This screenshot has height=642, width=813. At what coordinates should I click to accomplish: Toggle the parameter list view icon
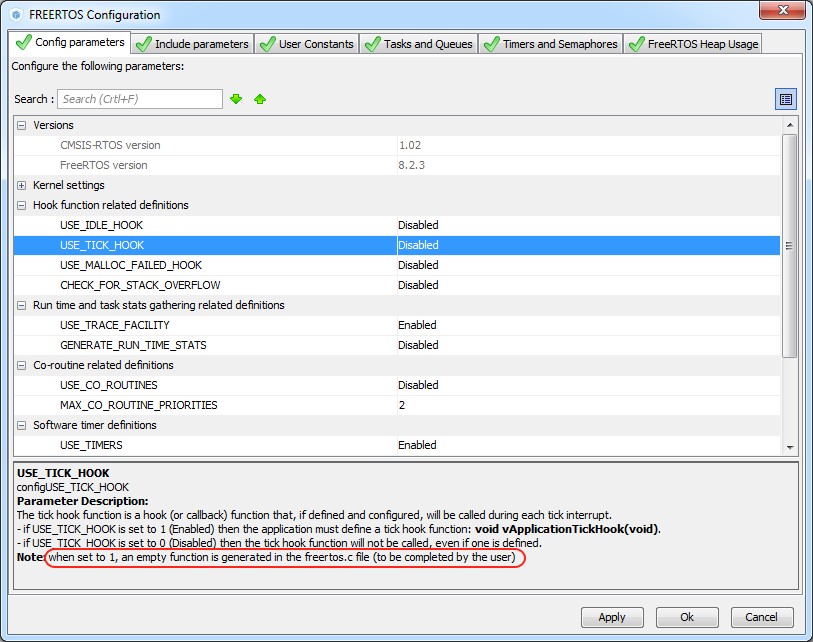pyautogui.click(x=786, y=99)
